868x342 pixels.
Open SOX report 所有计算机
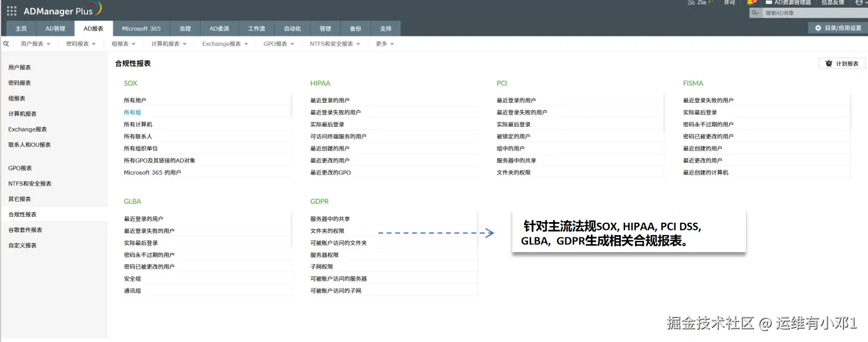[x=138, y=125]
